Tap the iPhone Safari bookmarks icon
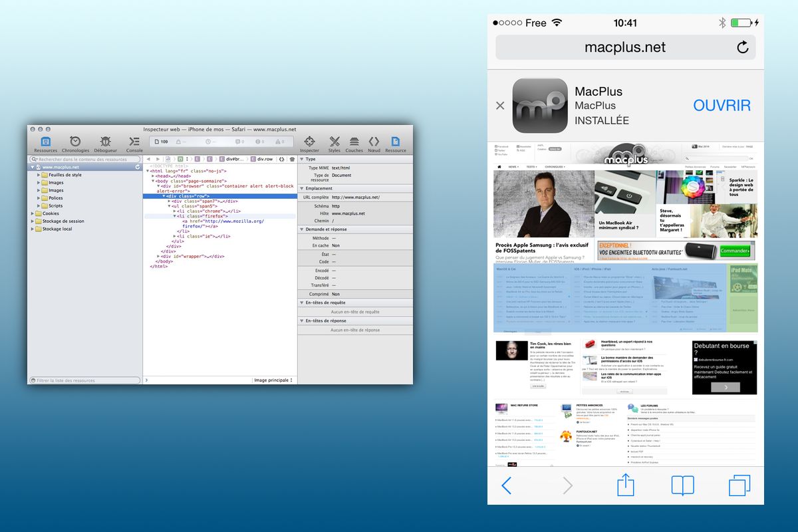This screenshot has width=798, height=532. point(682,485)
